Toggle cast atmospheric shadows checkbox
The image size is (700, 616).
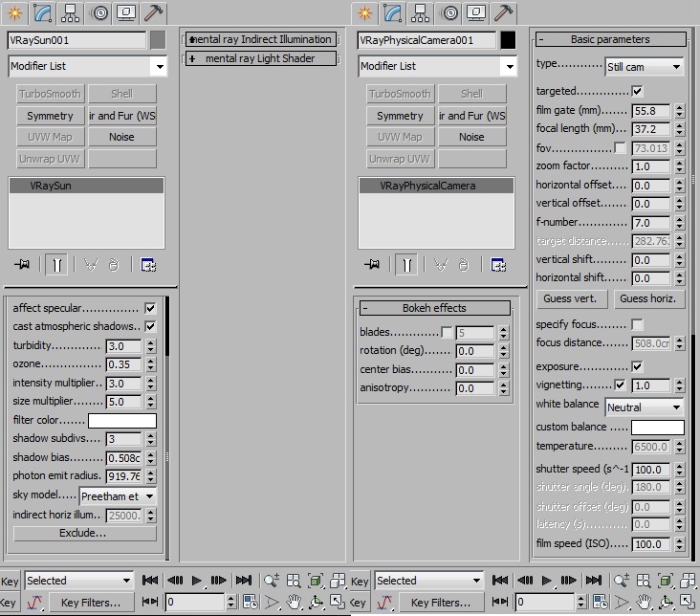[150, 326]
